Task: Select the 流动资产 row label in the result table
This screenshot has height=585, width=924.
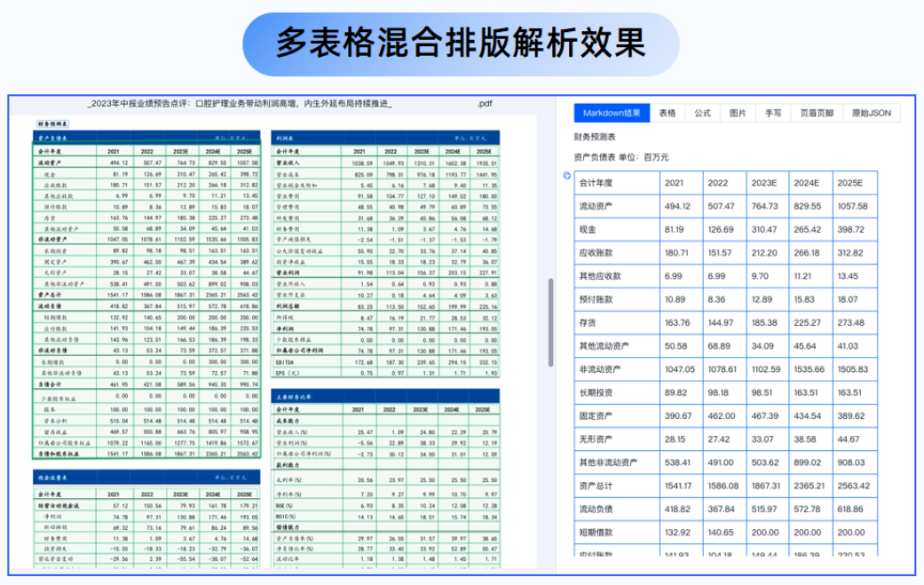Action: (x=617, y=206)
